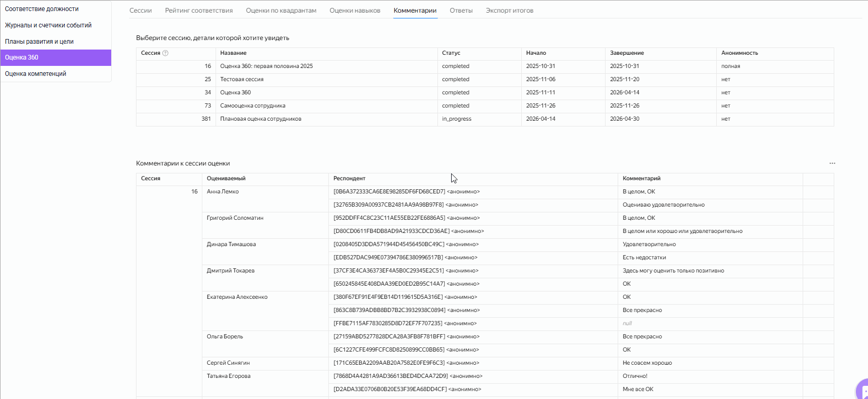Switch to Экспорт итогов tab
This screenshot has height=399, width=868.
coord(509,11)
